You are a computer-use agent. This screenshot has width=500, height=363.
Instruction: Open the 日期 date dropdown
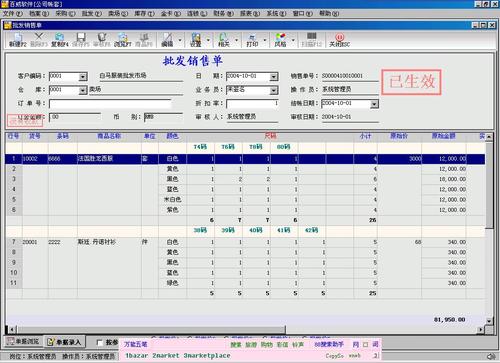point(274,77)
